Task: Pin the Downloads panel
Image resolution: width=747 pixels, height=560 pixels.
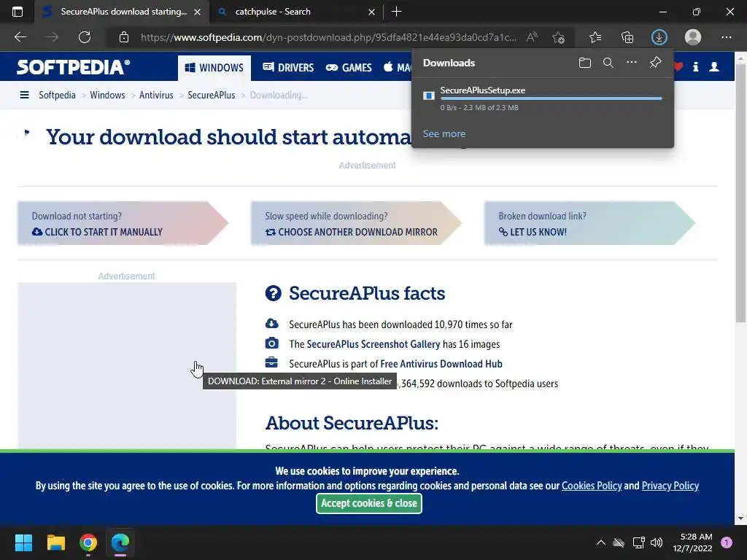Action: [x=656, y=63]
